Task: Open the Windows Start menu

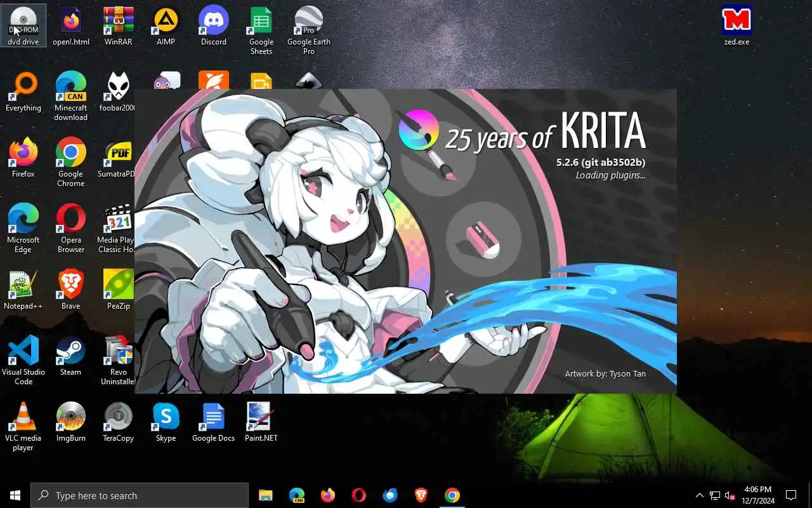Action: click(x=15, y=495)
